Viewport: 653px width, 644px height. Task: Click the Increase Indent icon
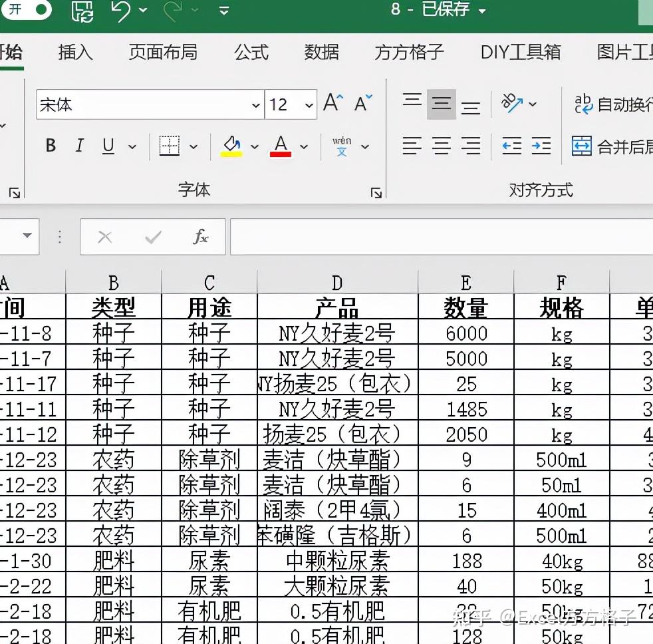coord(541,146)
